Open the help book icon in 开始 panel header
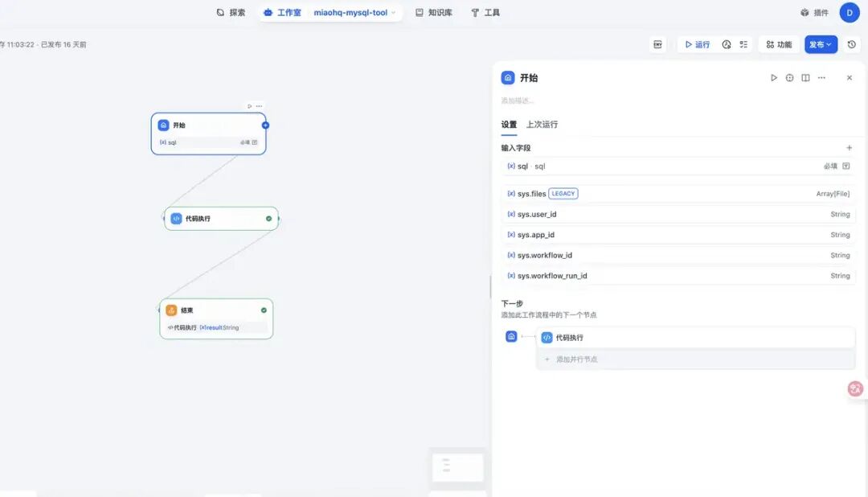This screenshot has width=868, height=497. coord(805,77)
